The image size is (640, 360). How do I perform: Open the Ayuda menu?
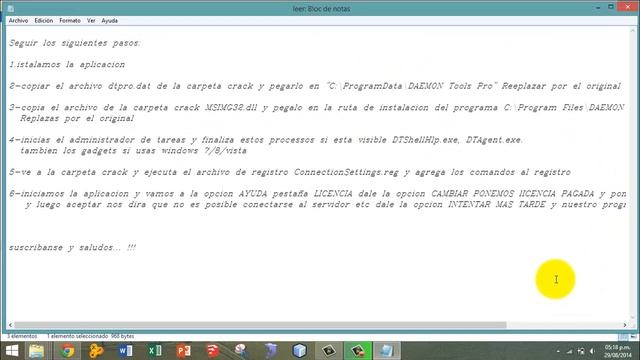109,20
